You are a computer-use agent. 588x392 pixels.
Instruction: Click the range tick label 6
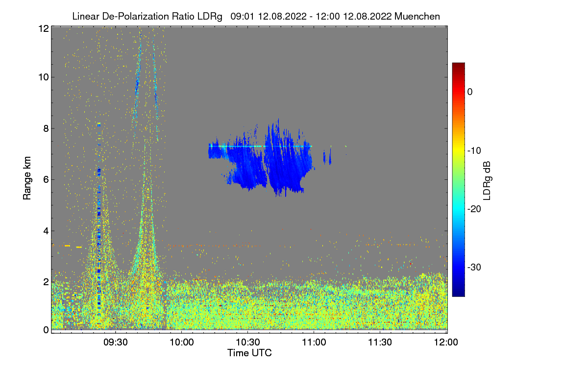pyautogui.click(x=46, y=179)
